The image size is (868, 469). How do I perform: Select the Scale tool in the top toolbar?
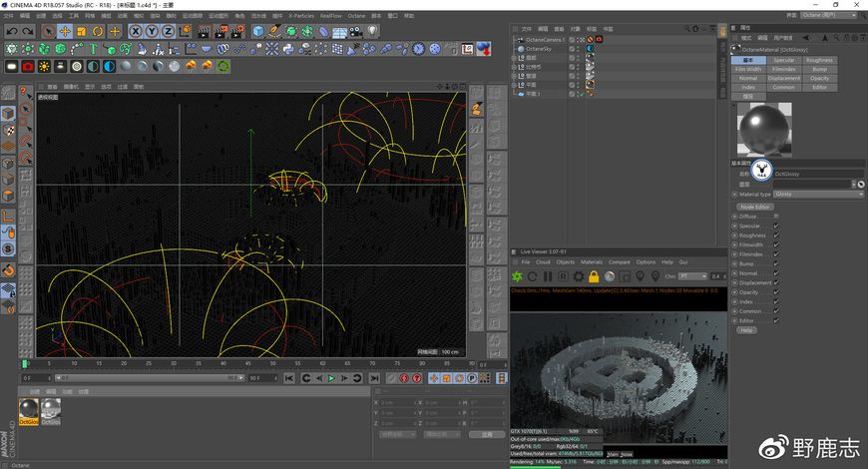[82, 32]
